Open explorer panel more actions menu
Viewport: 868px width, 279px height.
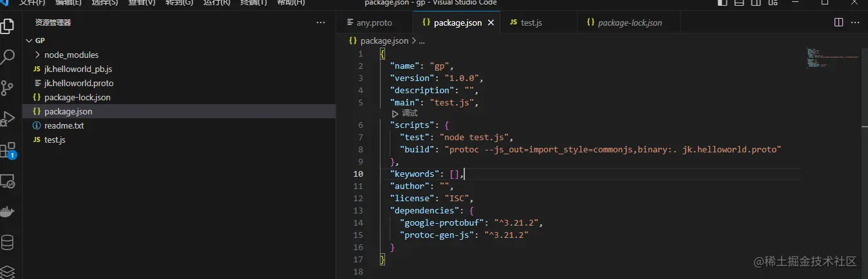coord(321,22)
